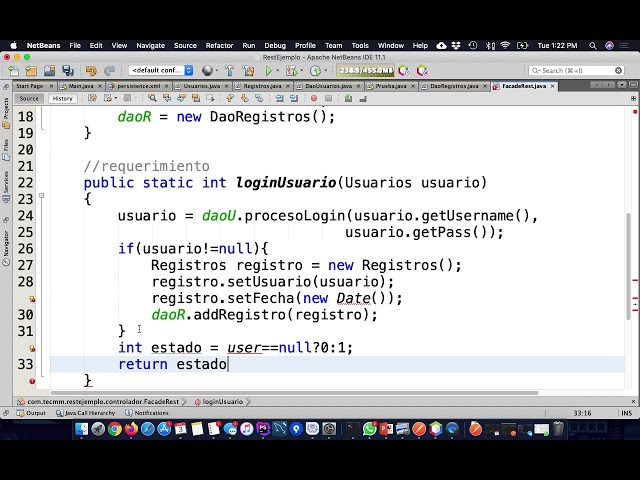Click the loginUsuario breadcrumb

click(219, 402)
